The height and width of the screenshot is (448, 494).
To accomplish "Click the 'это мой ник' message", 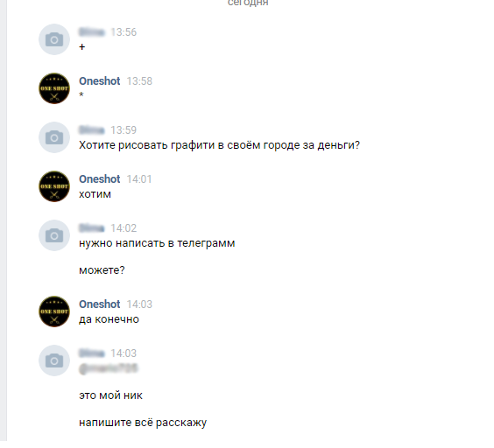I will [x=110, y=395].
